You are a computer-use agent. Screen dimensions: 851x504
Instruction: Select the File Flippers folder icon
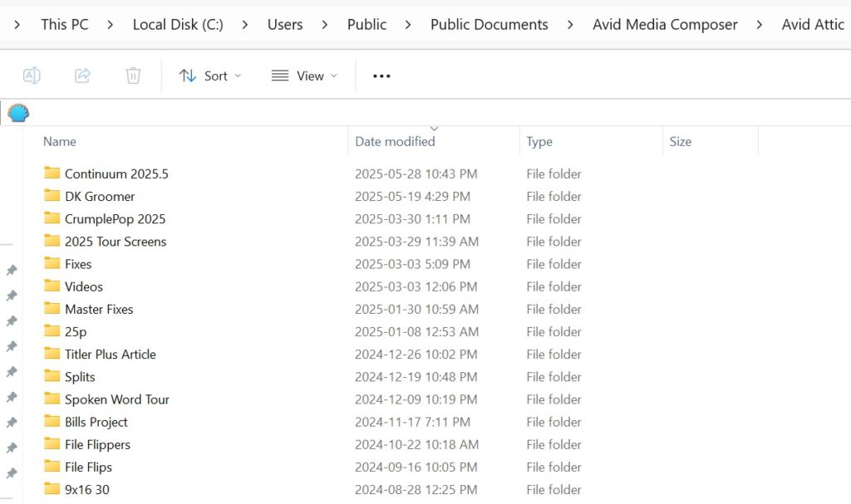point(52,443)
